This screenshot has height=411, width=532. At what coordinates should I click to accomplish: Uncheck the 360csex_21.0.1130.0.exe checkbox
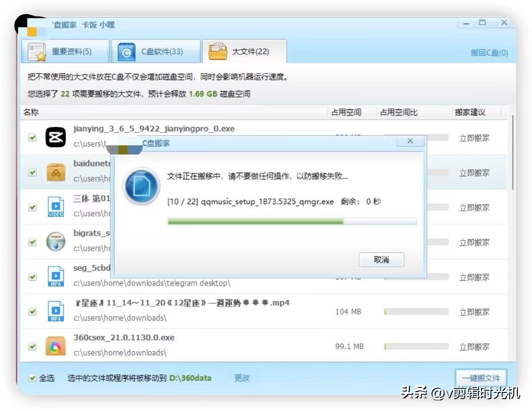(x=32, y=346)
